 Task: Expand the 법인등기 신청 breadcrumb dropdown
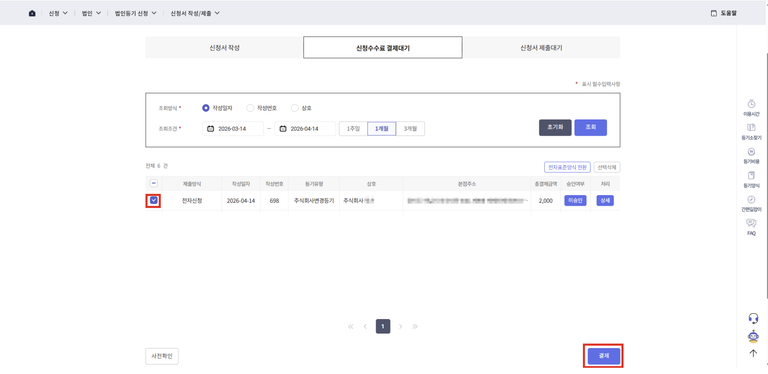point(136,13)
